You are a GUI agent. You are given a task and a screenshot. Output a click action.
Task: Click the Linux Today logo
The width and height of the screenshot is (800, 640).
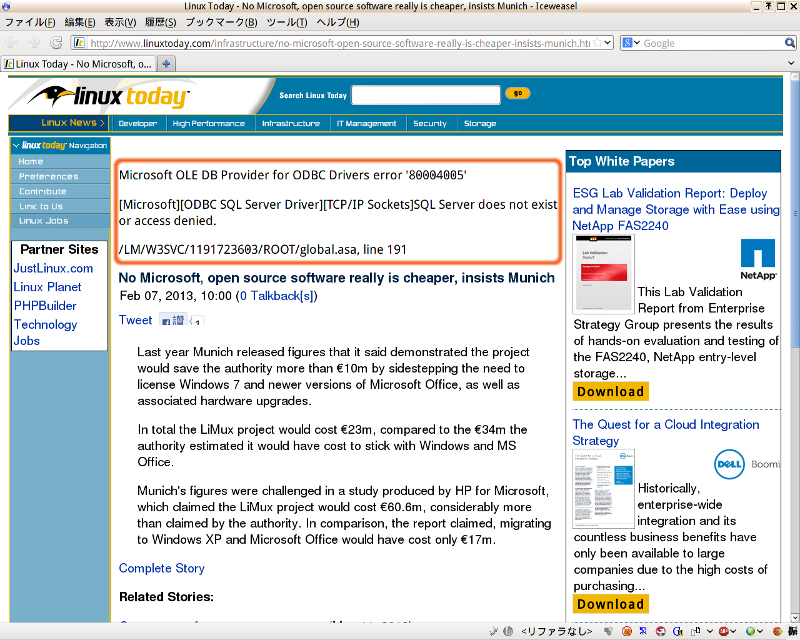click(108, 96)
